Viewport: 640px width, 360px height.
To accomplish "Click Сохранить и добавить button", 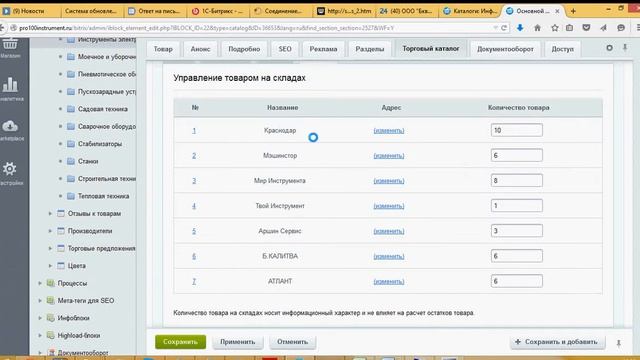I will tap(557, 342).
